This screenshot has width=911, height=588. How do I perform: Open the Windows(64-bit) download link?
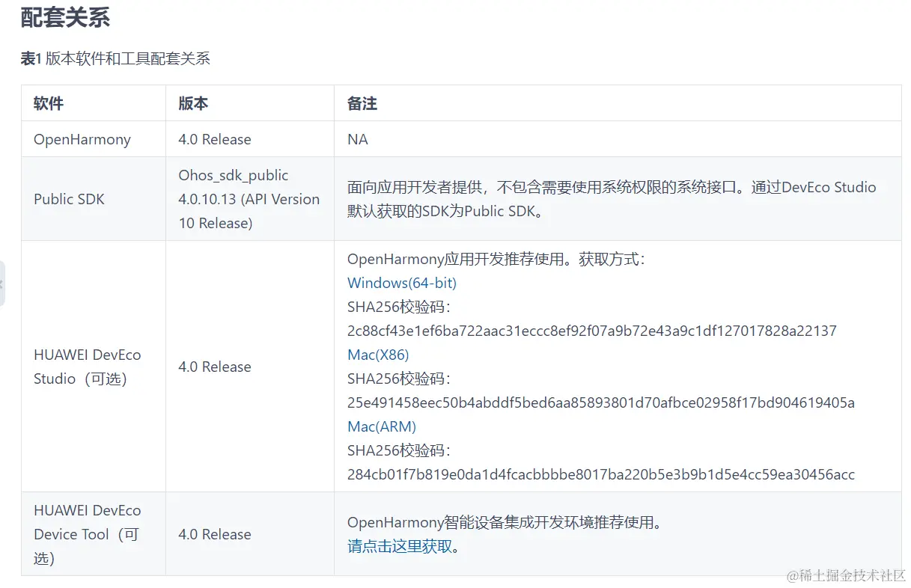pyautogui.click(x=401, y=283)
